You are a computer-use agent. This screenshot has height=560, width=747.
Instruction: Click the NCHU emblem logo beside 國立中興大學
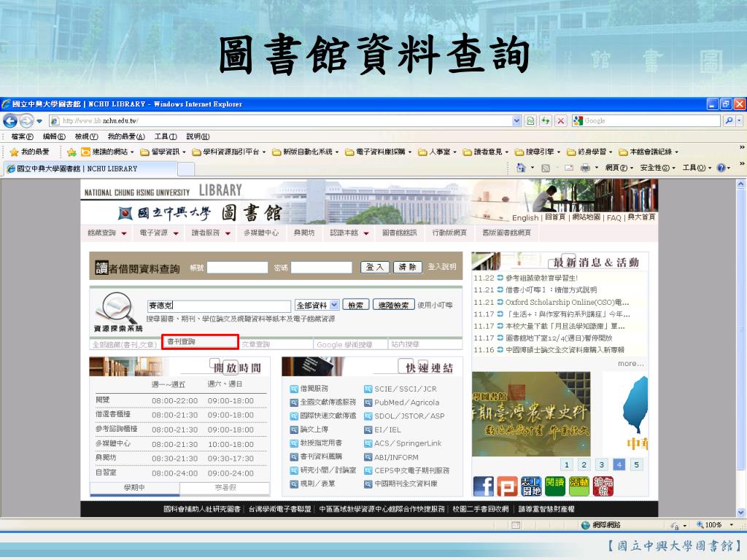(x=125, y=213)
